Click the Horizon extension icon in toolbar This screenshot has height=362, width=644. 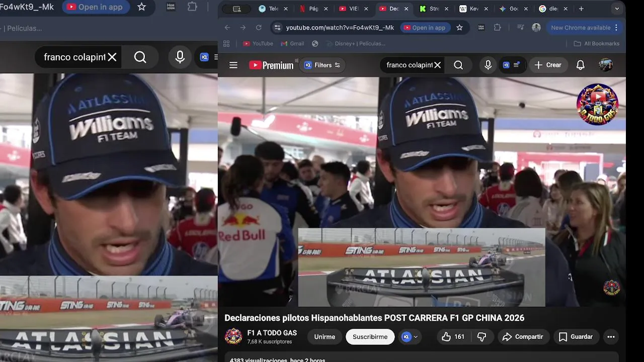pyautogui.click(x=481, y=28)
